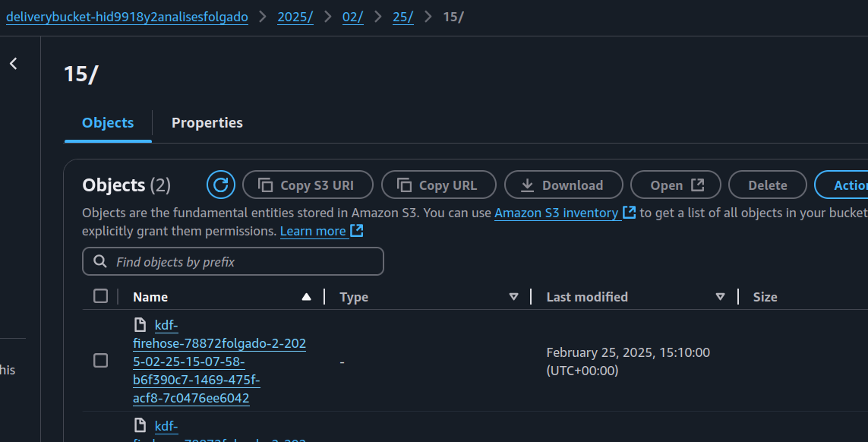868x442 pixels.
Task: Click the Name column ascending sort arrow
Action: tap(306, 297)
